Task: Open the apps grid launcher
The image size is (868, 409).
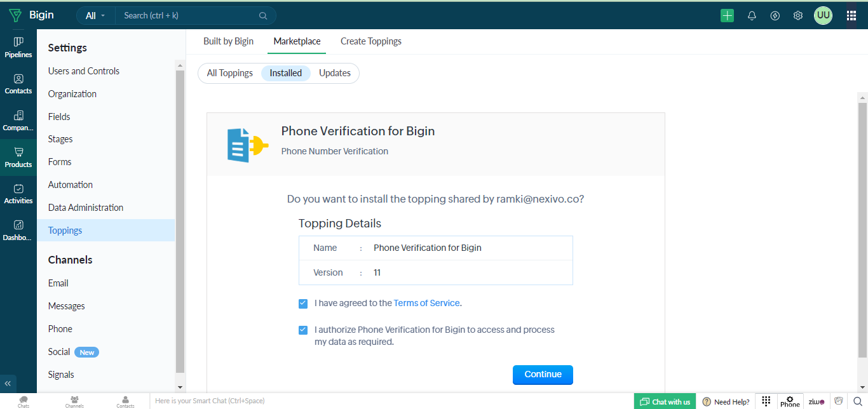Action: coord(851,16)
